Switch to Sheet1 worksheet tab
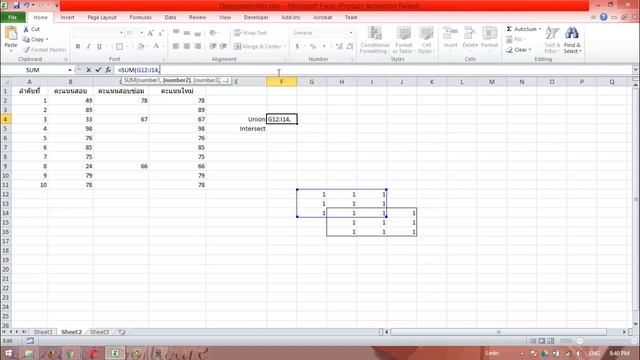The height and width of the screenshot is (360, 640). tap(43, 332)
